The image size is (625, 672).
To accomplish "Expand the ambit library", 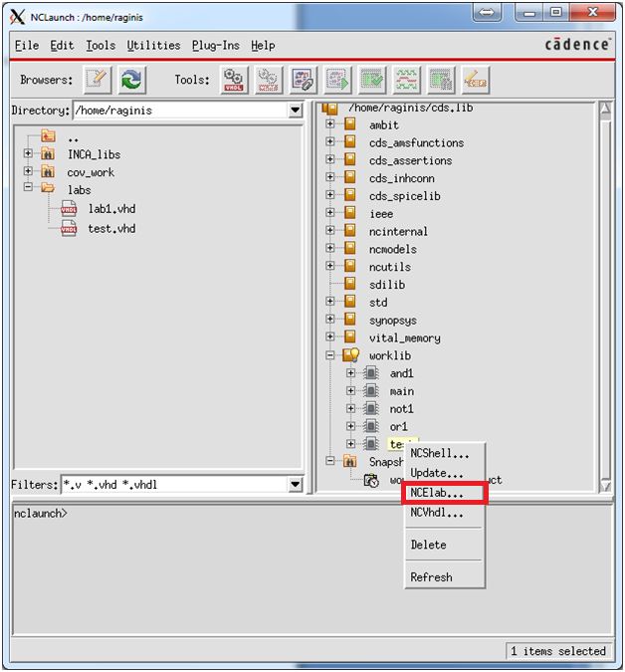I will tap(329, 123).
